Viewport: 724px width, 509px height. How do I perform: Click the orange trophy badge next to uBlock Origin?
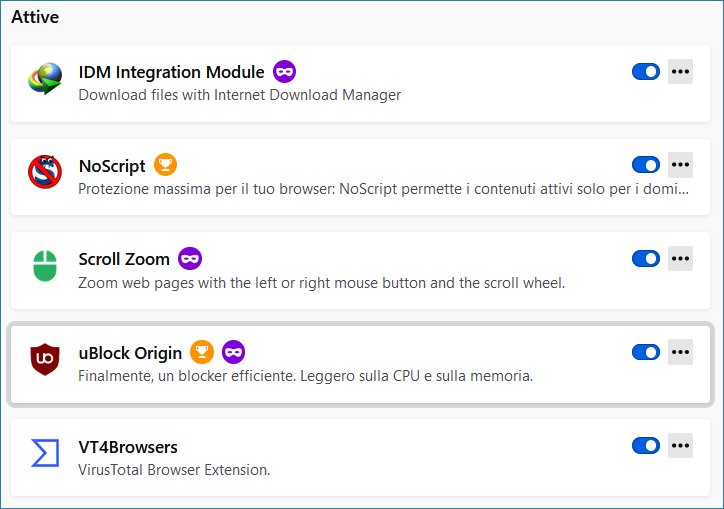(x=202, y=352)
